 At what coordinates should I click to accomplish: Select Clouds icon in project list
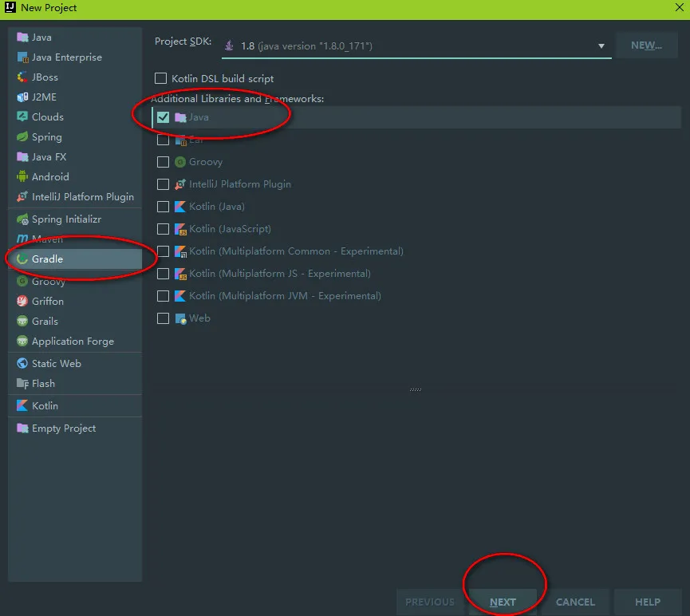[22, 116]
